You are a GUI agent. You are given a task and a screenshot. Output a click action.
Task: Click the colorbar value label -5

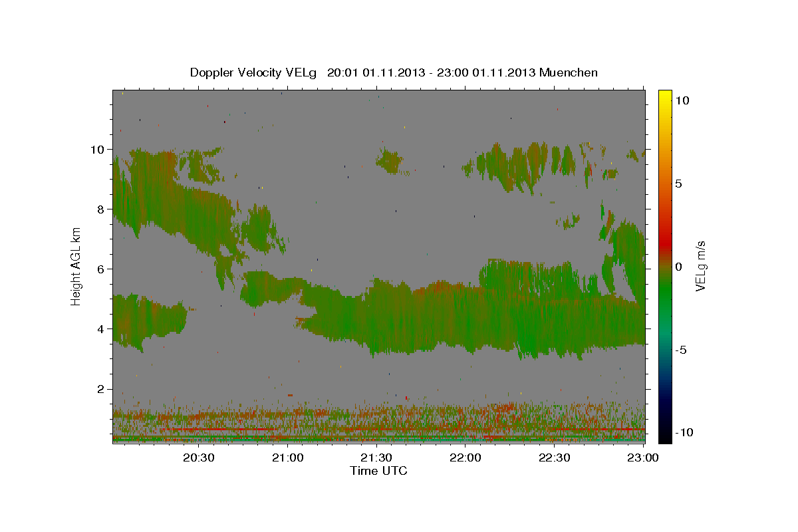(680, 350)
